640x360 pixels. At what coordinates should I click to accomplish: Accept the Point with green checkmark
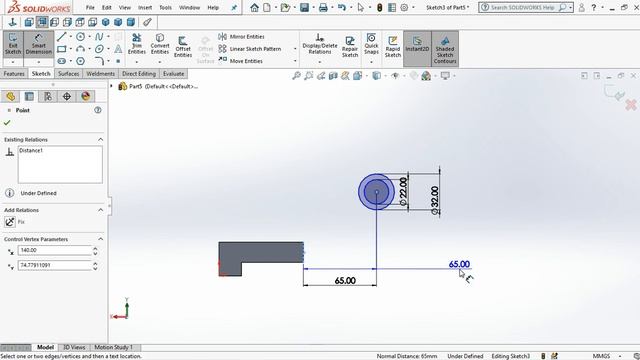[7, 122]
